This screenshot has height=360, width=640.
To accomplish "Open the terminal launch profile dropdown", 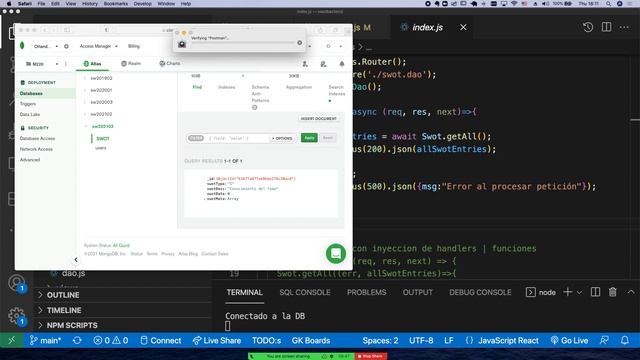I will [x=579, y=292].
